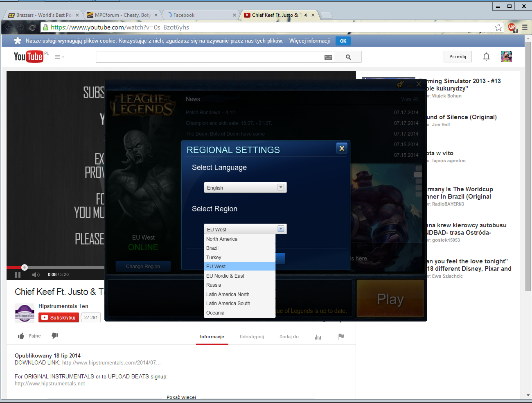Open a new browser tab
Viewport: 532px width, 403px height.
pyautogui.click(x=326, y=16)
